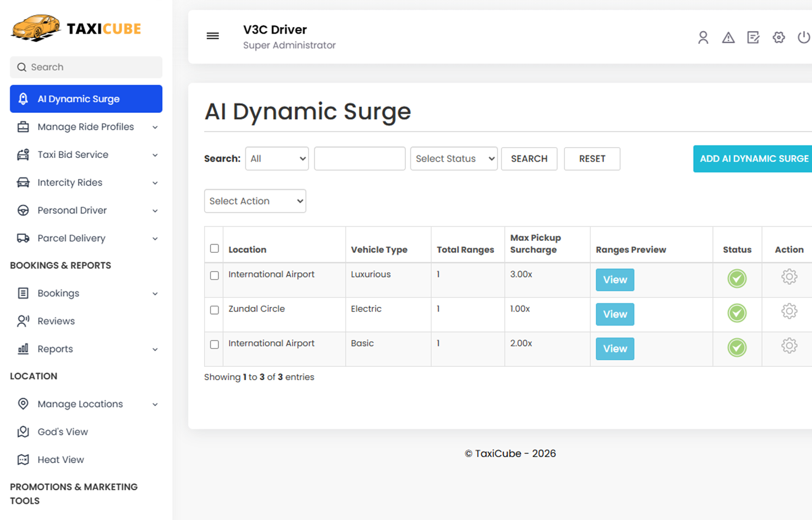Open the Select Status dropdown
The height and width of the screenshot is (520, 812).
[x=454, y=159]
